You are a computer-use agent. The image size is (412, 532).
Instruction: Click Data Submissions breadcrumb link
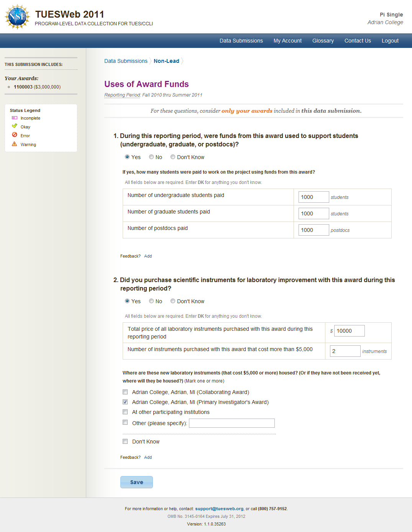pyautogui.click(x=126, y=61)
